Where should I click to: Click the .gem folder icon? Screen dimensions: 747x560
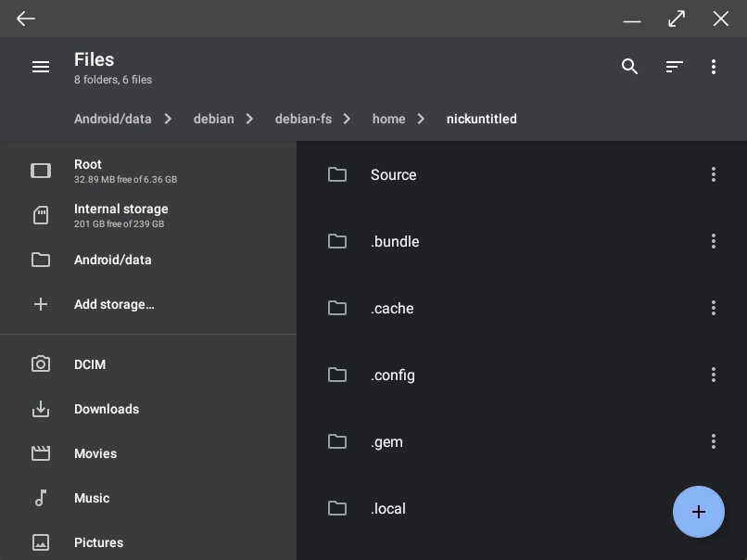tap(337, 441)
